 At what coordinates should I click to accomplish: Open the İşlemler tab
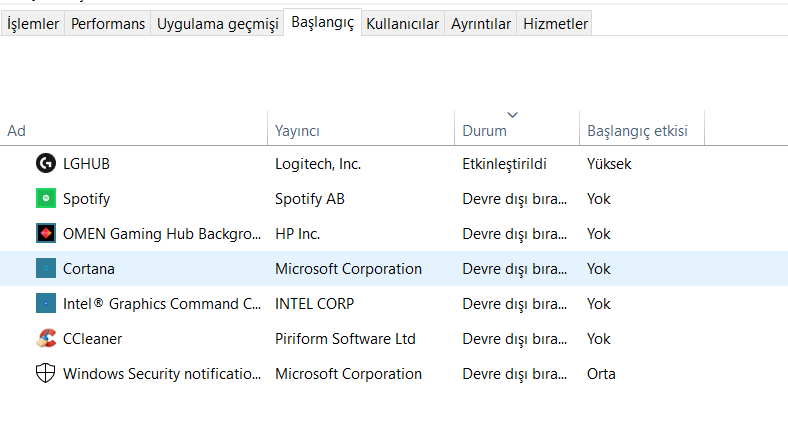(x=33, y=24)
